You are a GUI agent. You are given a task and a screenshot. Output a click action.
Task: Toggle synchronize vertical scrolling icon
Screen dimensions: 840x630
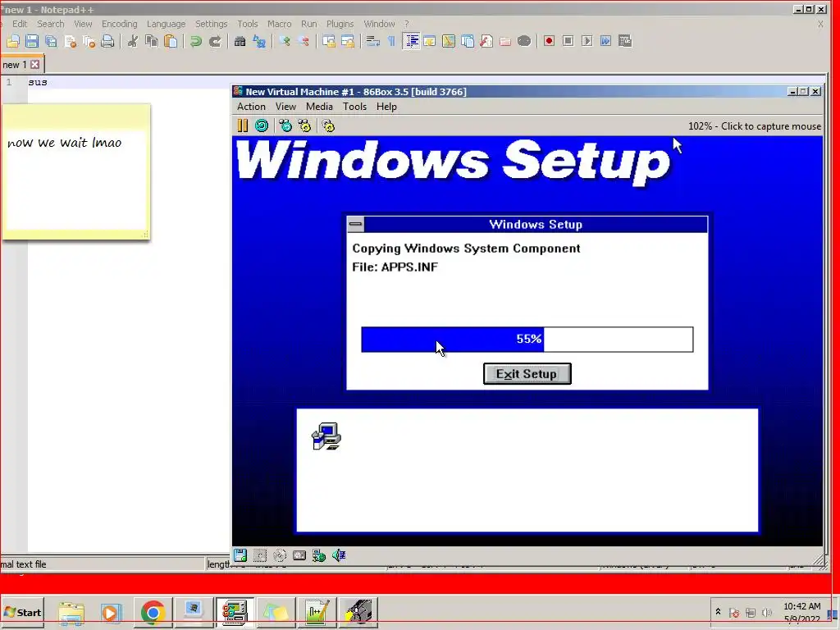pos(328,41)
